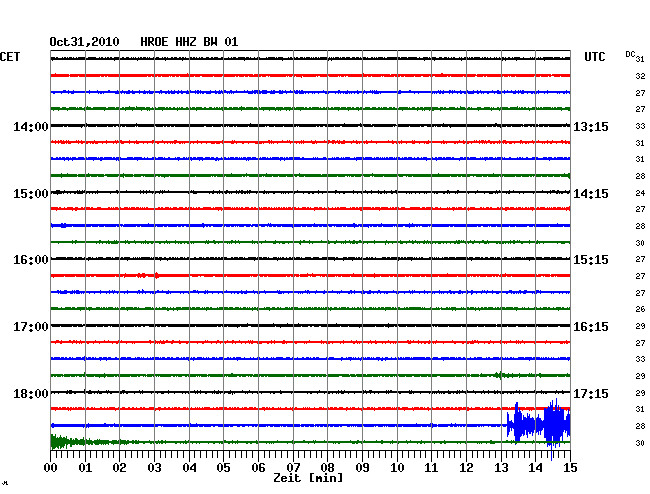Image resolution: width=650 pixels, height=494 pixels.
Task: Click the red blip near minute 03
Action: point(156,275)
